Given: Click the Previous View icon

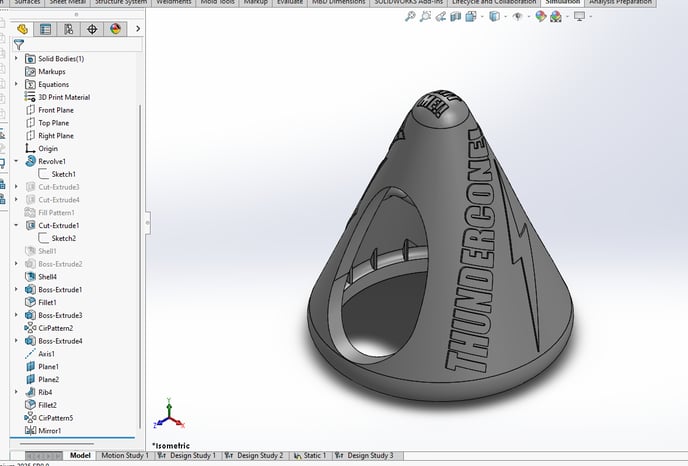Looking at the screenshot, I should (441, 17).
